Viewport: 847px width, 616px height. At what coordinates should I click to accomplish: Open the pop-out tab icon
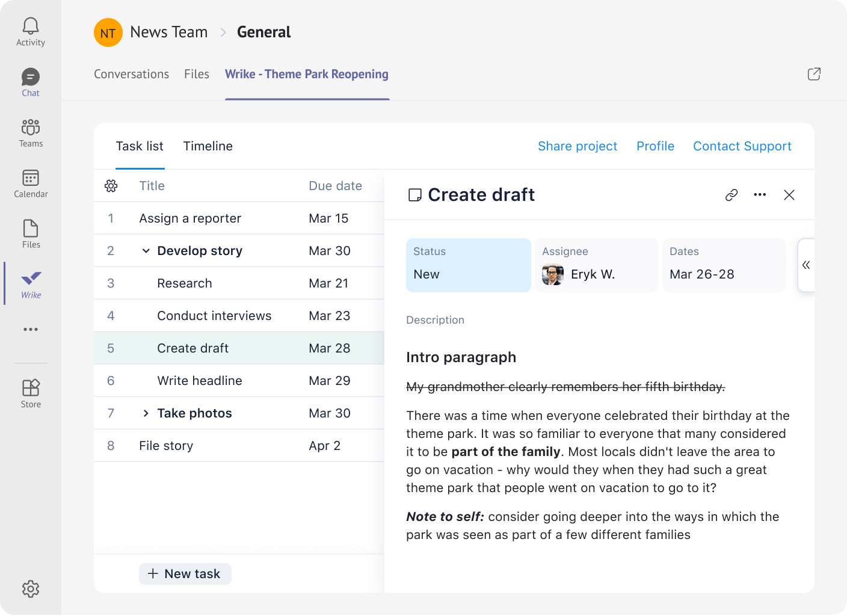tap(814, 74)
